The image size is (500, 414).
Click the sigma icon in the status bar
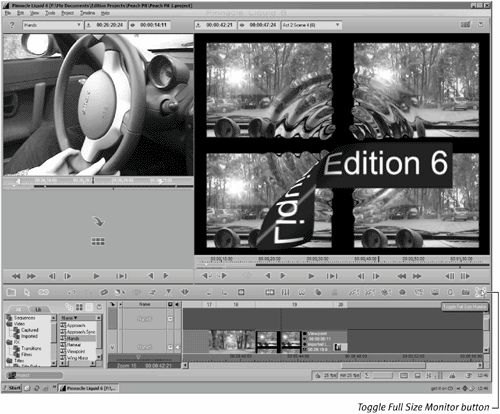pyautogui.click(x=367, y=375)
